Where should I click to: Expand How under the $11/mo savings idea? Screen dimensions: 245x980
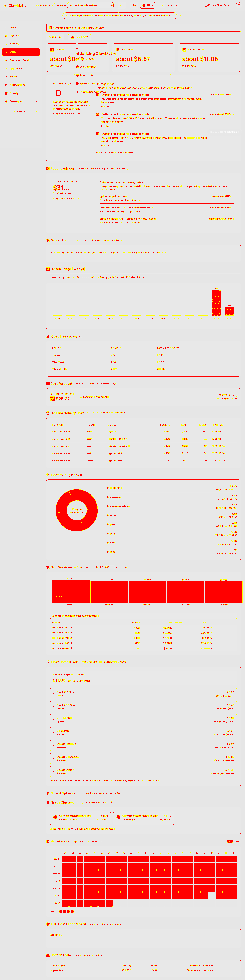coord(105,106)
